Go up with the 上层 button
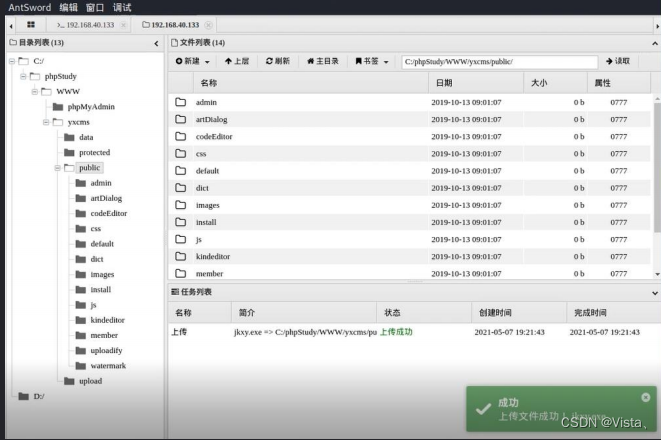 [x=237, y=62]
